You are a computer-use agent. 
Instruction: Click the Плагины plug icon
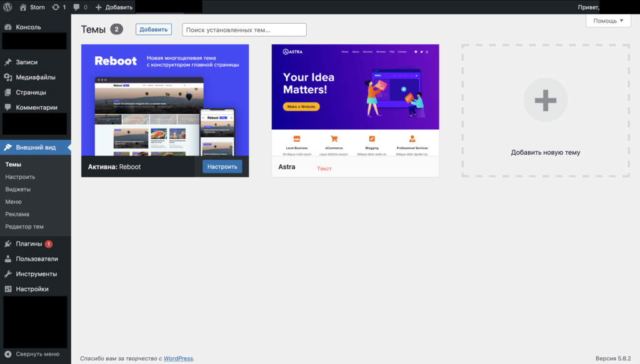point(7,243)
